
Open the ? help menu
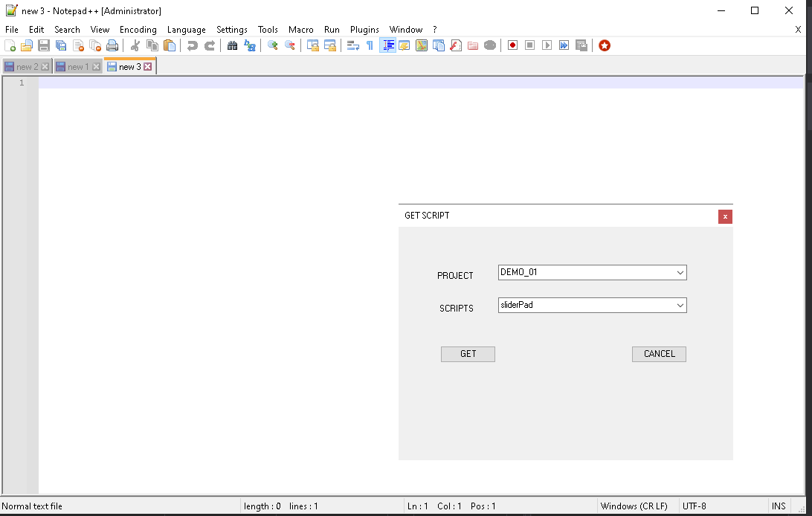pos(435,30)
